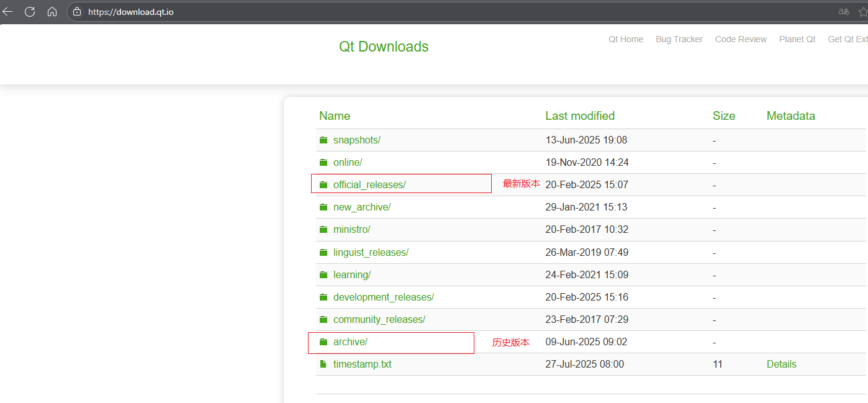Click the folder icon beside snapshots/
The image size is (868, 403).
click(x=323, y=140)
